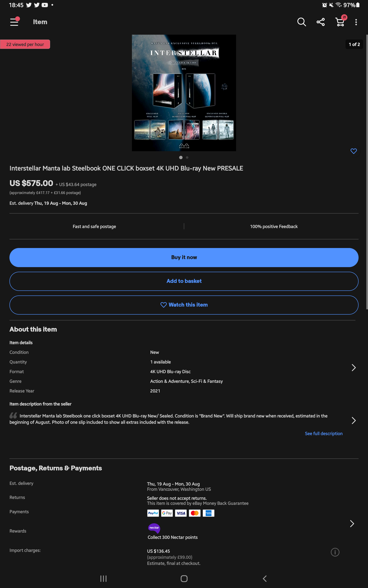368x588 pixels.
Task: Tap the US $575.00 price
Action: pos(31,183)
